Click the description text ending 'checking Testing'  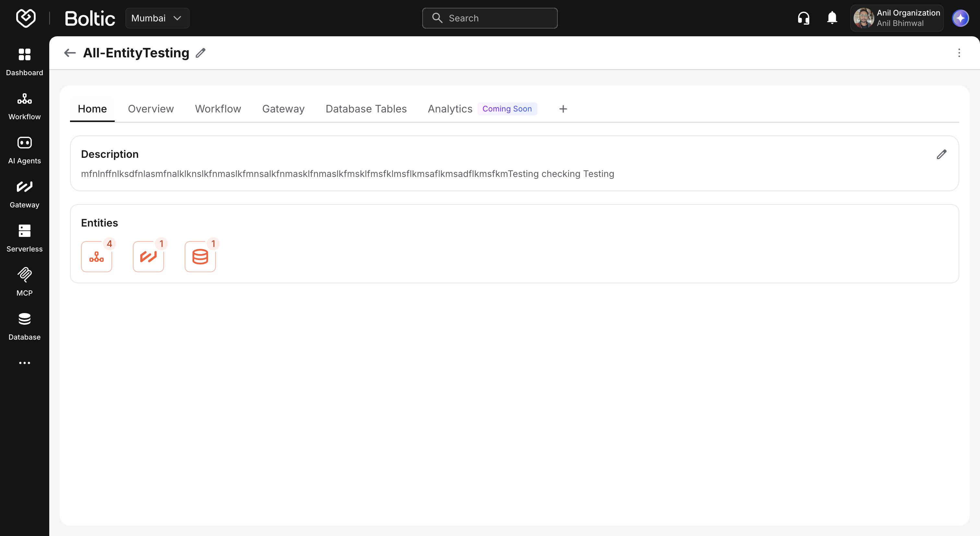(347, 174)
